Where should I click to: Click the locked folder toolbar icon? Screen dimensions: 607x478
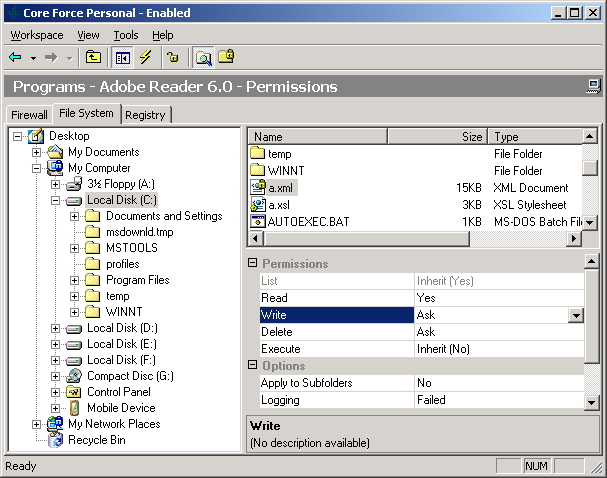point(226,57)
